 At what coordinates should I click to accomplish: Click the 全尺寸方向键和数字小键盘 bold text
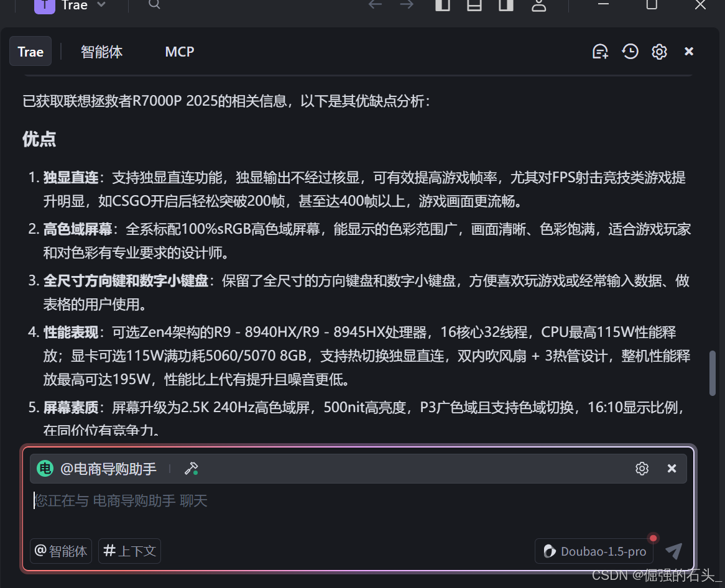tap(126, 280)
